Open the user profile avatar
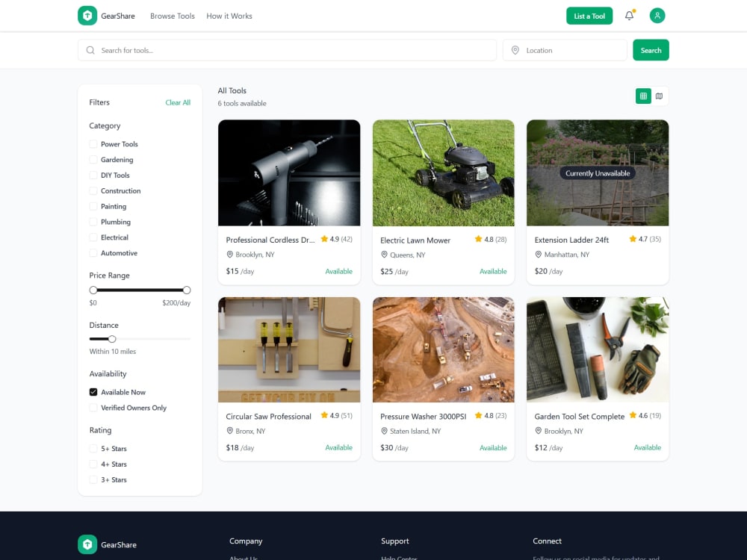 pyautogui.click(x=657, y=16)
